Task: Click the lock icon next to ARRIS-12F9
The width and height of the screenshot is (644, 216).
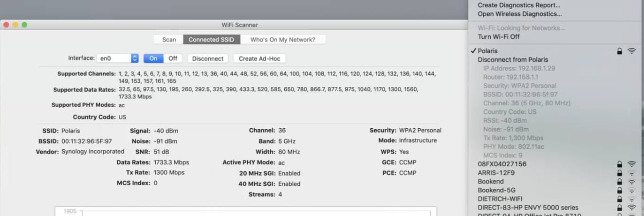Action: [620, 173]
